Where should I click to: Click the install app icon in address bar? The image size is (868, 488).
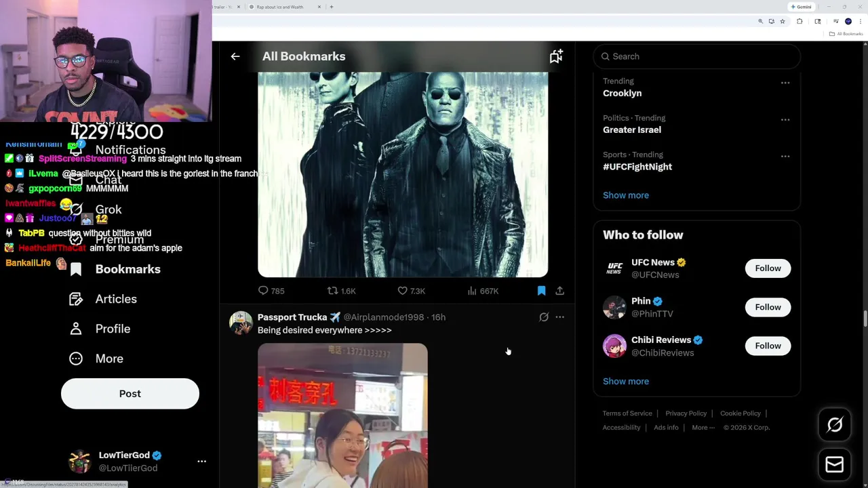tap(771, 22)
